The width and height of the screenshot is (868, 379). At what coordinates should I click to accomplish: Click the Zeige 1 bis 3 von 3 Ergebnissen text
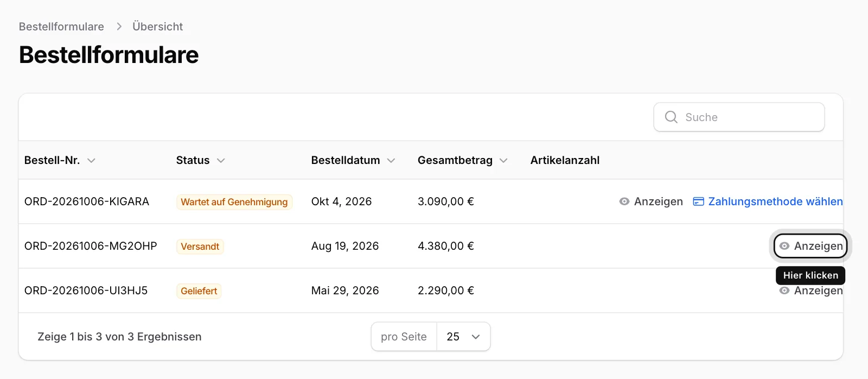point(119,337)
